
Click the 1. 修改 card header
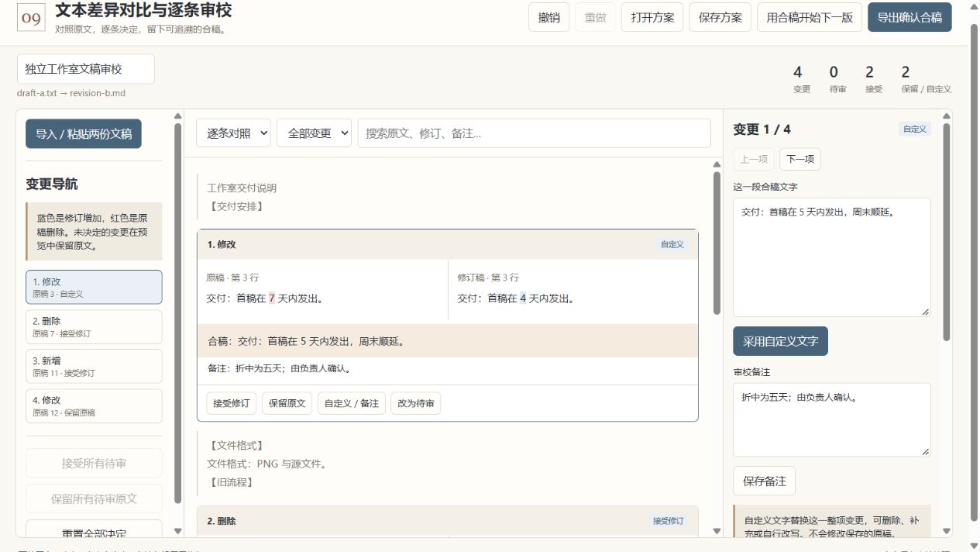[x=447, y=244]
